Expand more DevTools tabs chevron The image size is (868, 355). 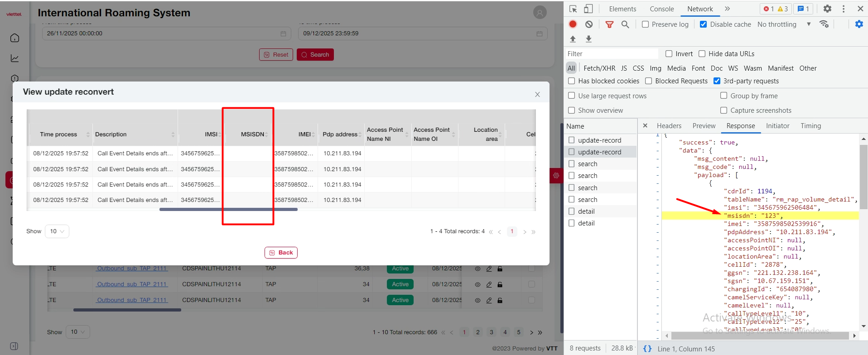(727, 9)
